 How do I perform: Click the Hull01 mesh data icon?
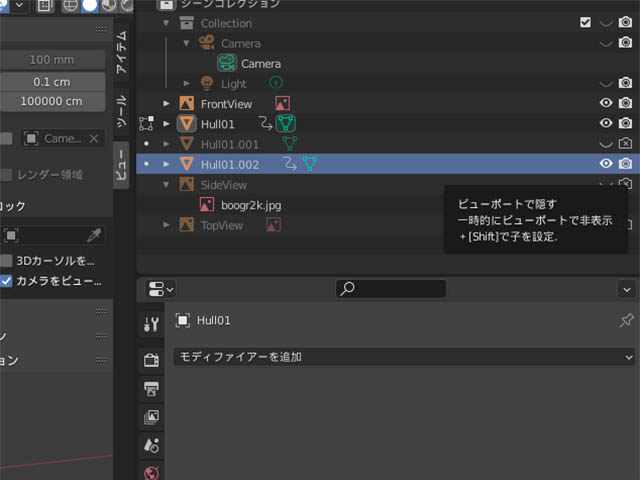coord(286,123)
